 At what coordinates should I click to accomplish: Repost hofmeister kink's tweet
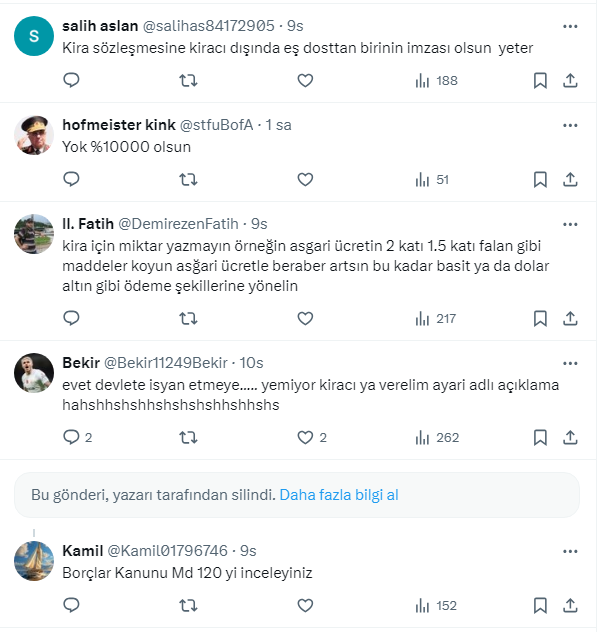pos(187,179)
